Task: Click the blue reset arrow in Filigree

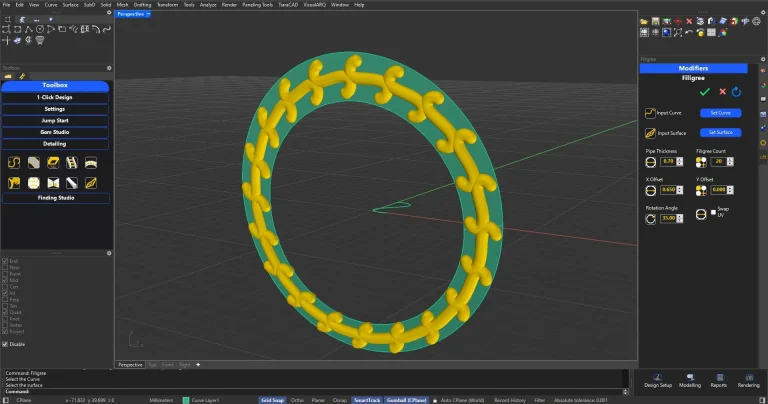Action: [737, 92]
